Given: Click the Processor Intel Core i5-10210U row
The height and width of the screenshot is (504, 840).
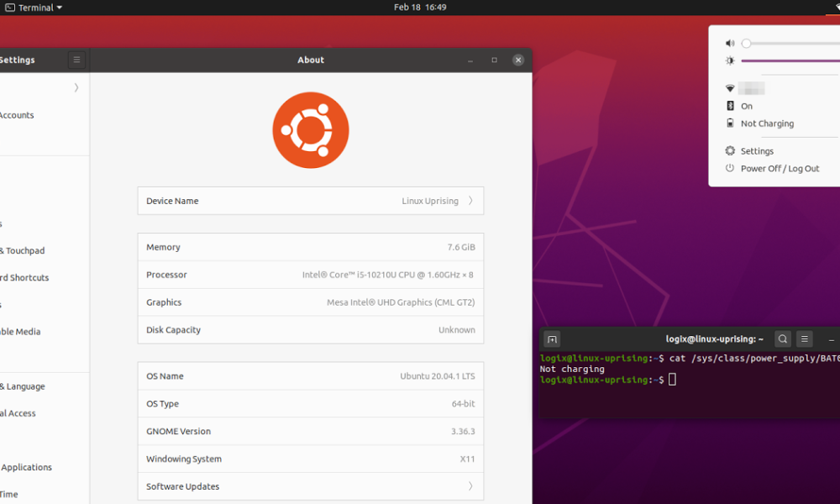Looking at the screenshot, I should click(x=311, y=275).
